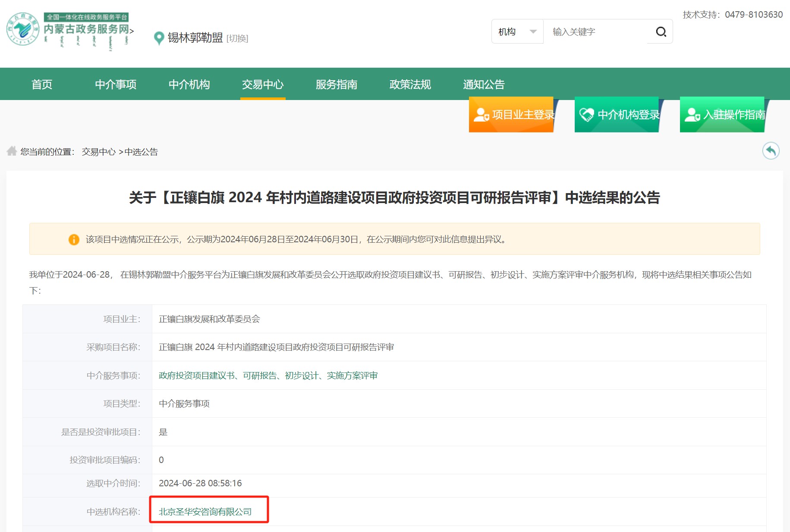Click 交易中心 in the breadcrumb
The height and width of the screenshot is (532, 790).
pyautogui.click(x=99, y=152)
